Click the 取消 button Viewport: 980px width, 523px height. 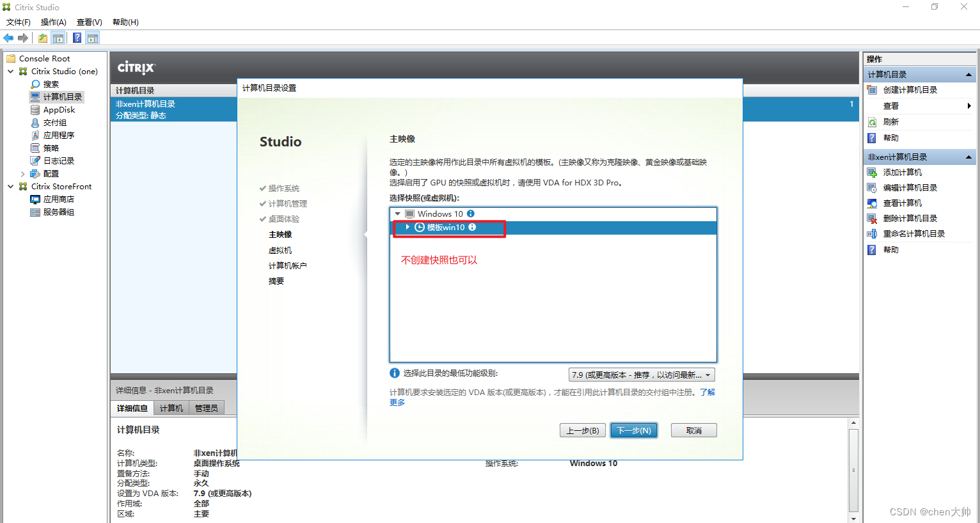pyautogui.click(x=694, y=430)
